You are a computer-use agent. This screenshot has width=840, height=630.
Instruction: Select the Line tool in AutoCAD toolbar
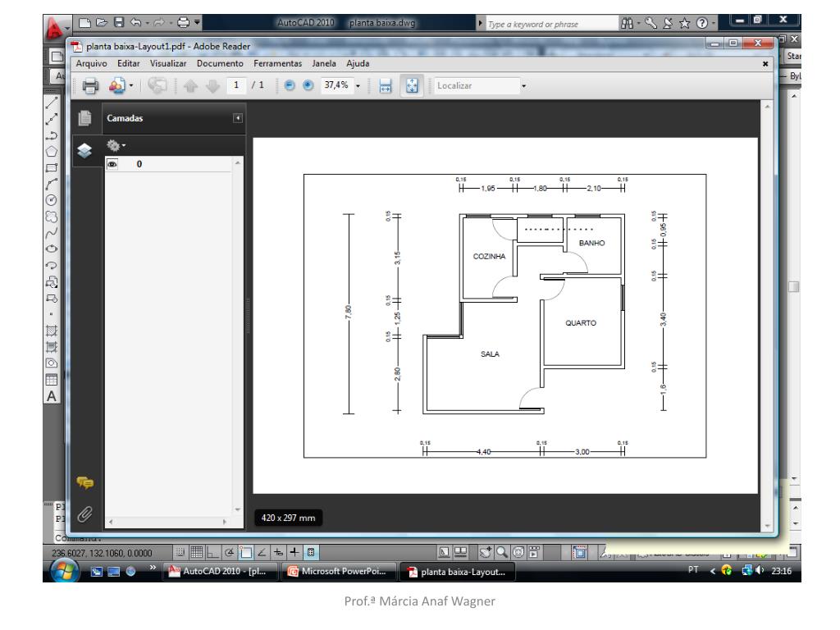click(x=52, y=103)
